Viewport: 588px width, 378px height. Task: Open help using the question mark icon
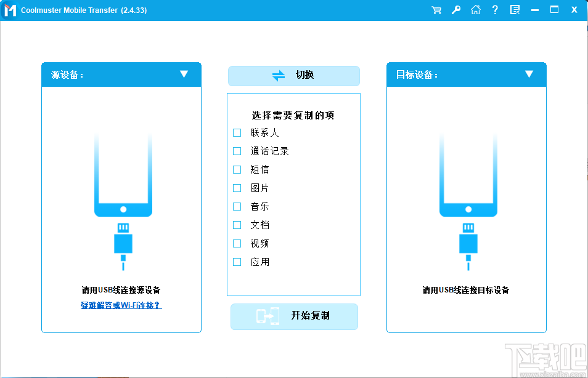[495, 10]
